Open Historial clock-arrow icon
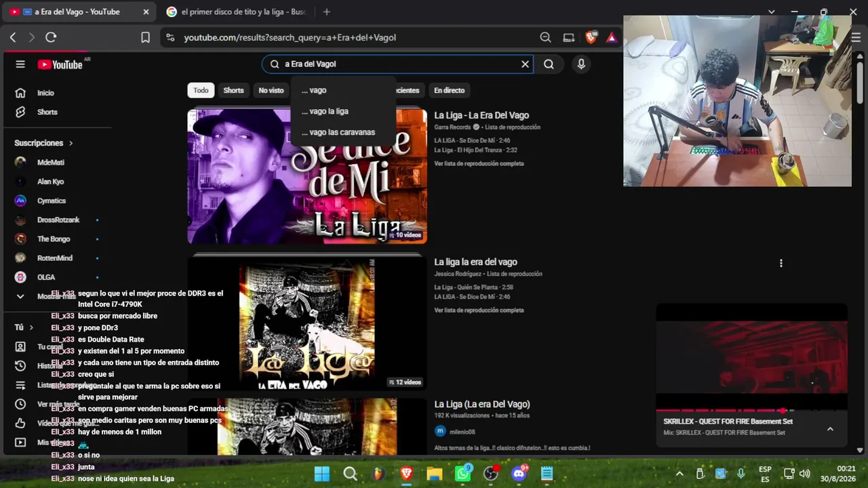Image resolution: width=868 pixels, height=488 pixels. 20,366
